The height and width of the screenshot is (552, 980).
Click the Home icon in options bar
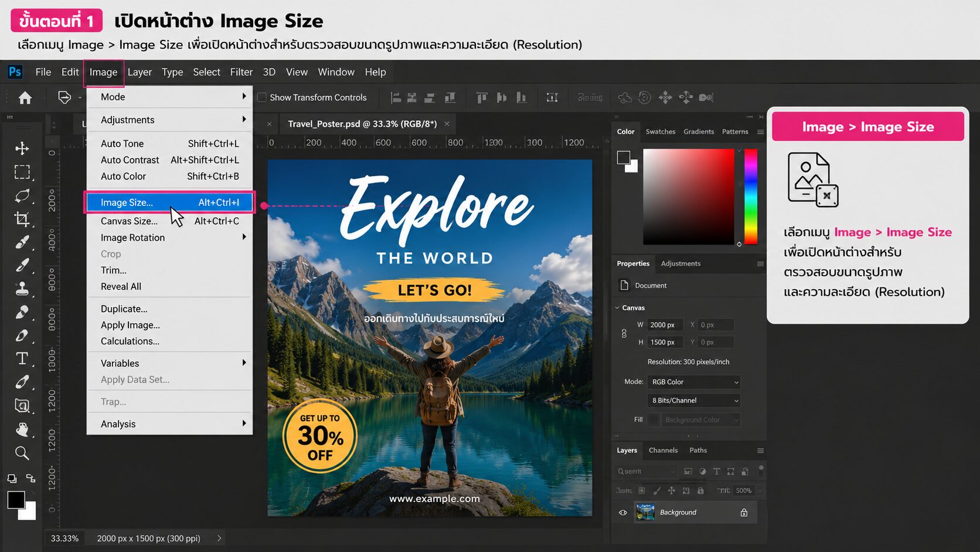point(25,98)
